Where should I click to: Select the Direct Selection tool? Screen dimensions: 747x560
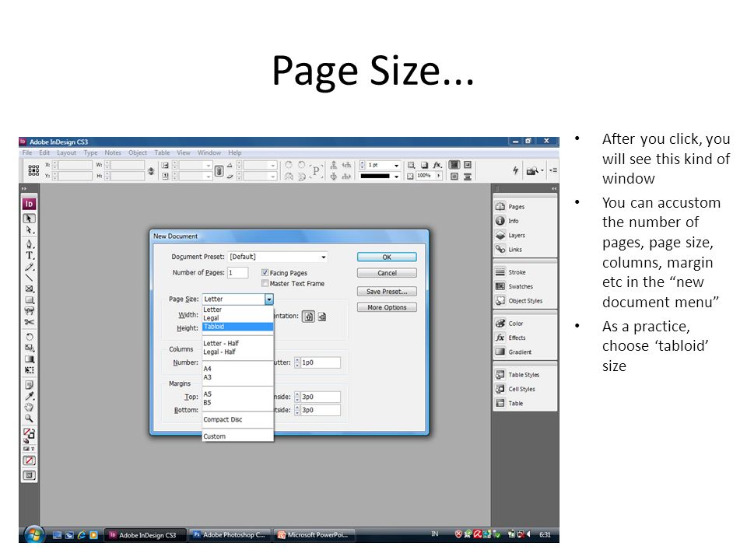[x=29, y=230]
